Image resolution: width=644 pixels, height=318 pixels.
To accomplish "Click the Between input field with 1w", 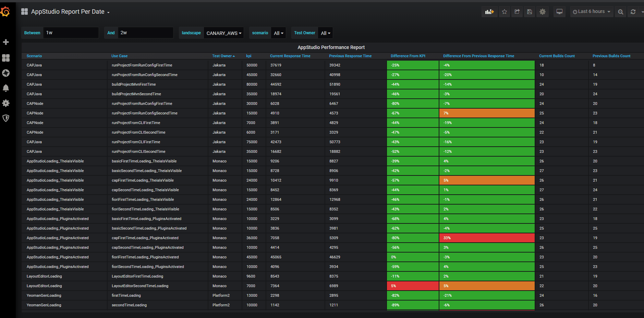I will pos(71,33).
